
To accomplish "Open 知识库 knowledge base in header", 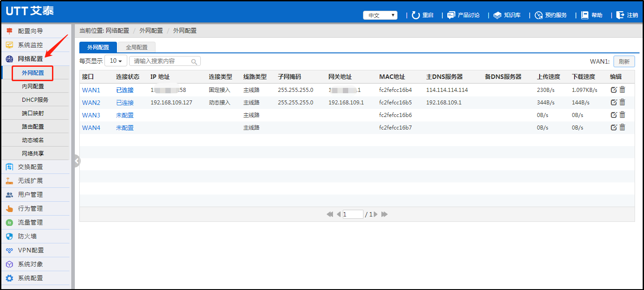I will coord(507,15).
